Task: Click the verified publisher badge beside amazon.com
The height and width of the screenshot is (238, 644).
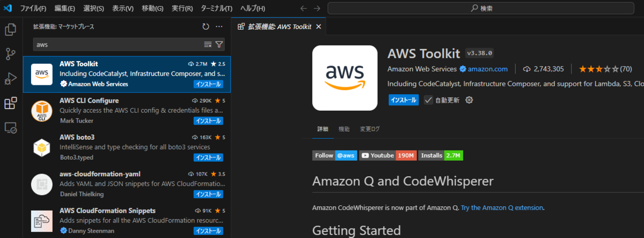Action: click(x=462, y=69)
